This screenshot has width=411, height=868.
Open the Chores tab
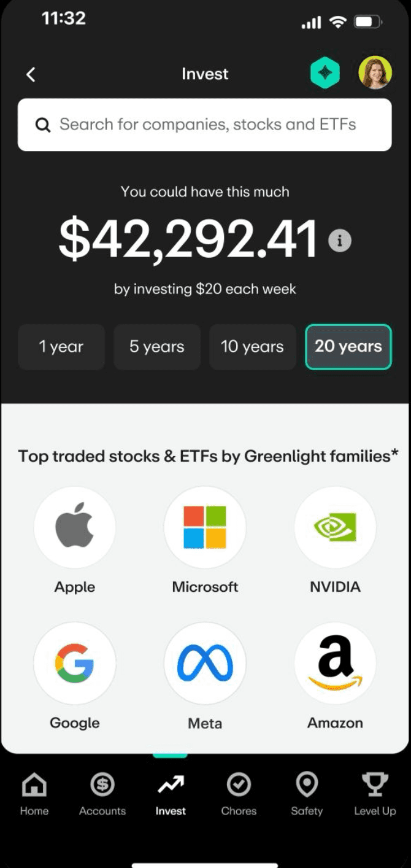239,793
